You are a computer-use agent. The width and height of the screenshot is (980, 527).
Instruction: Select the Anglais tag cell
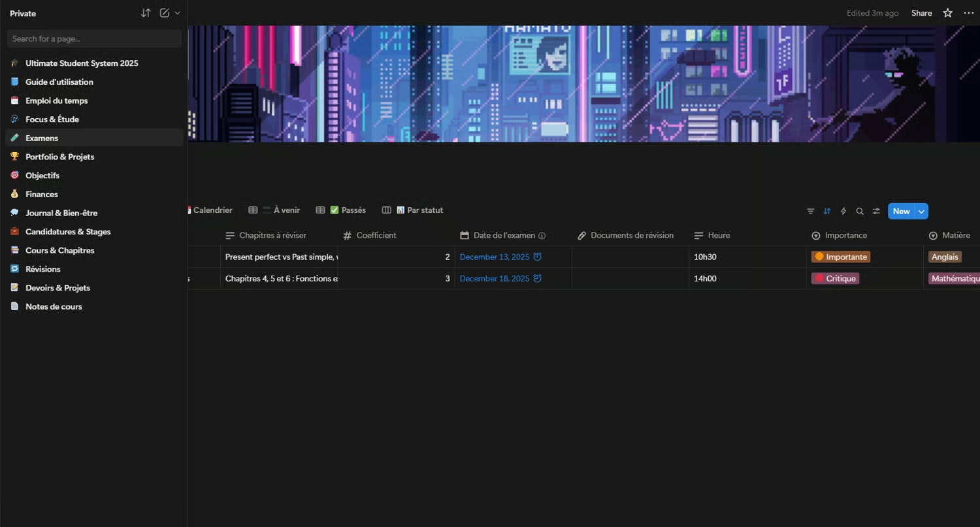click(x=945, y=257)
